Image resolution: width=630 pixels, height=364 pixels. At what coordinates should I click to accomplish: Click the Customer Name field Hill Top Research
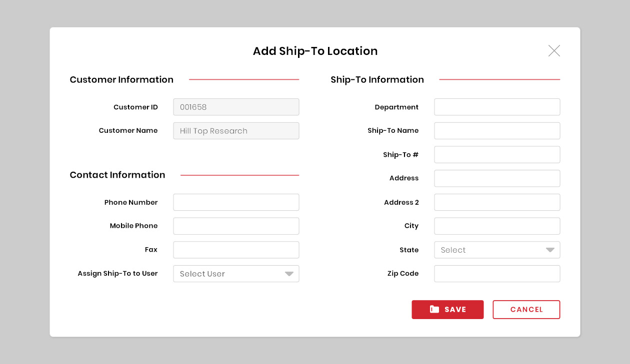[236, 131]
